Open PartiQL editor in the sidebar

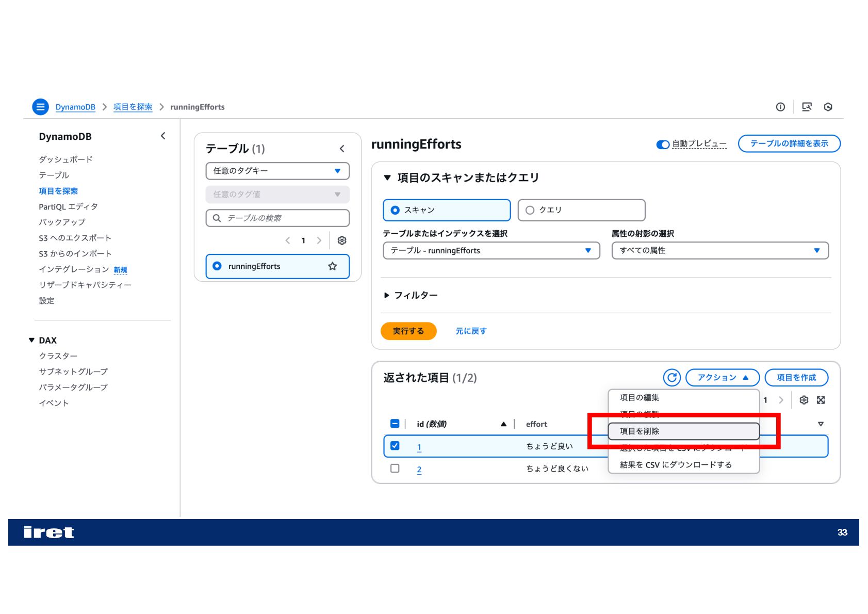69,207
